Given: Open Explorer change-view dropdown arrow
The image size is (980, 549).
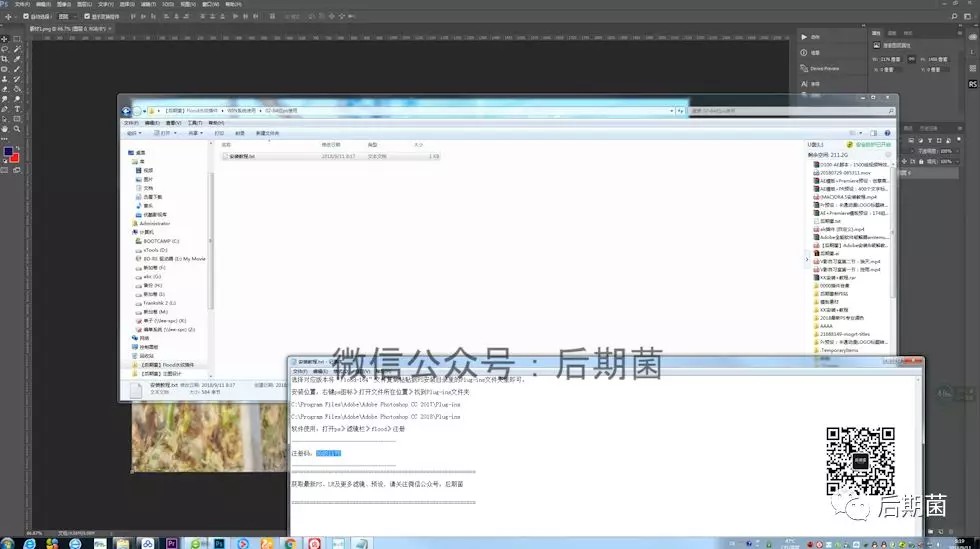Looking at the screenshot, I should point(861,133).
